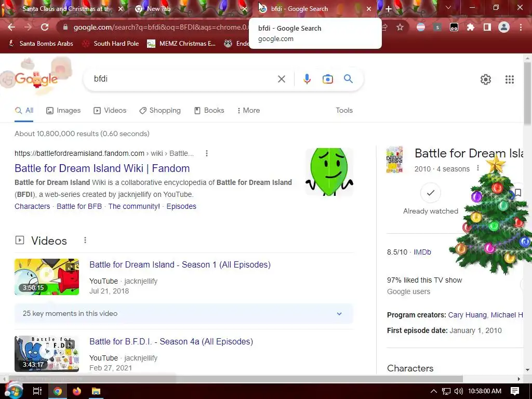This screenshot has width=532, height=399.
Task: Click the scrollbar's right arrow button
Action: tap(518, 379)
